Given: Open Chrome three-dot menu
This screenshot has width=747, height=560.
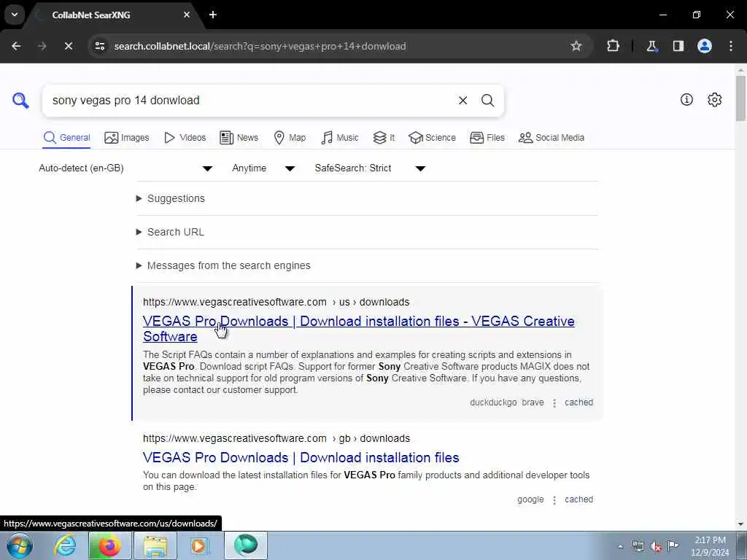Looking at the screenshot, I should (x=731, y=46).
